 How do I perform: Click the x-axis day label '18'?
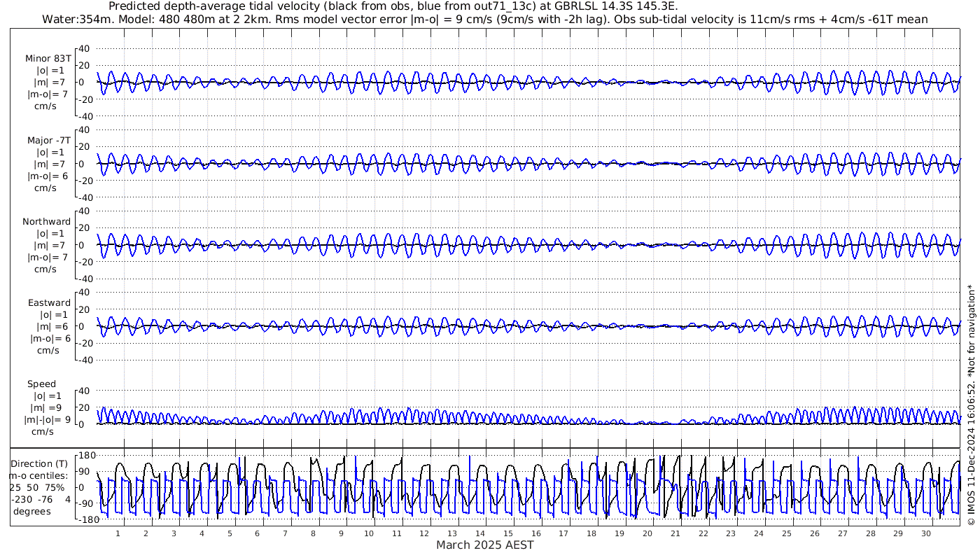pos(591,533)
